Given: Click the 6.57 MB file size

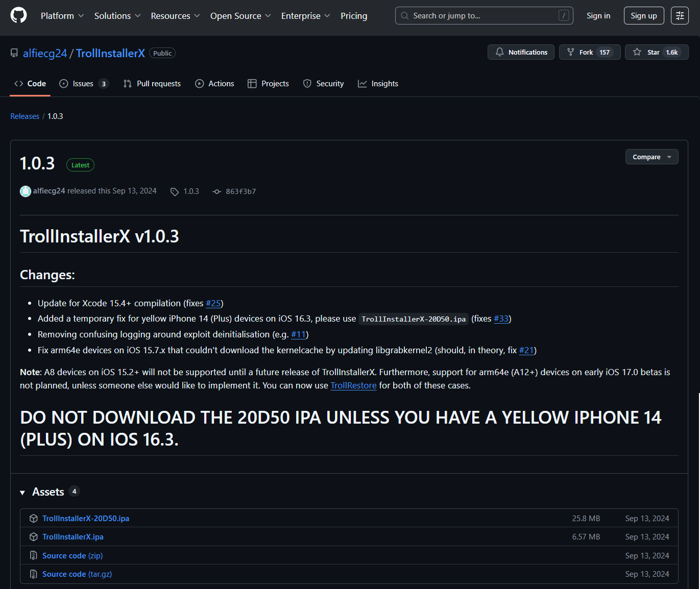Looking at the screenshot, I should tap(586, 537).
